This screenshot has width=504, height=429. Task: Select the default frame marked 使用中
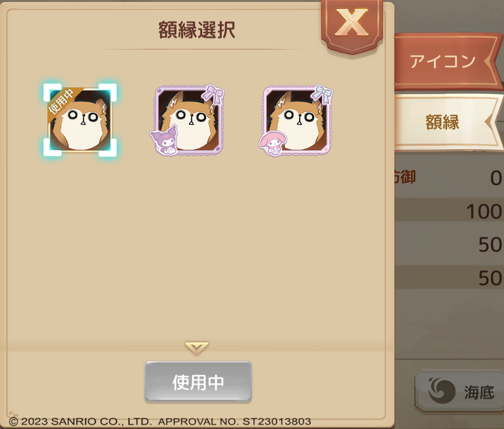(x=80, y=120)
